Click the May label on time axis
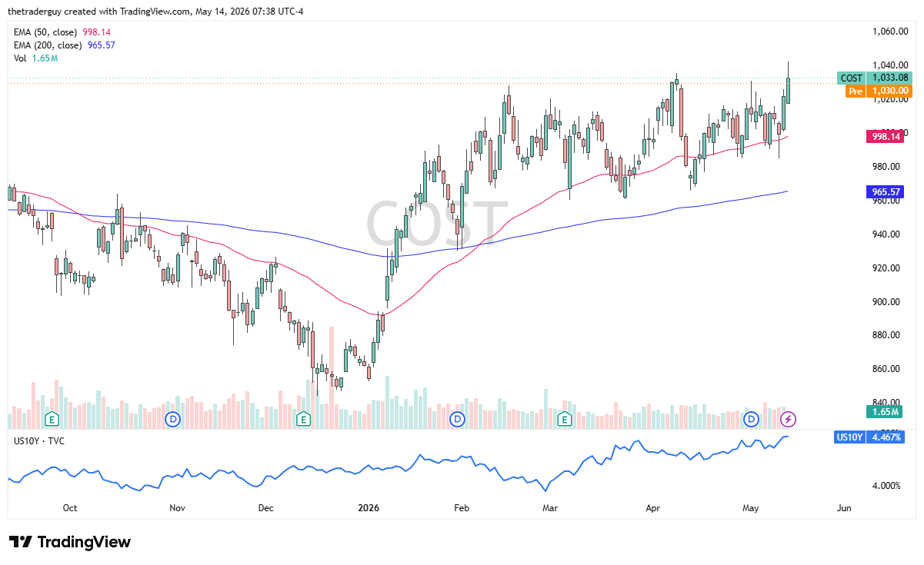This screenshot has width=924, height=565. tap(750, 508)
